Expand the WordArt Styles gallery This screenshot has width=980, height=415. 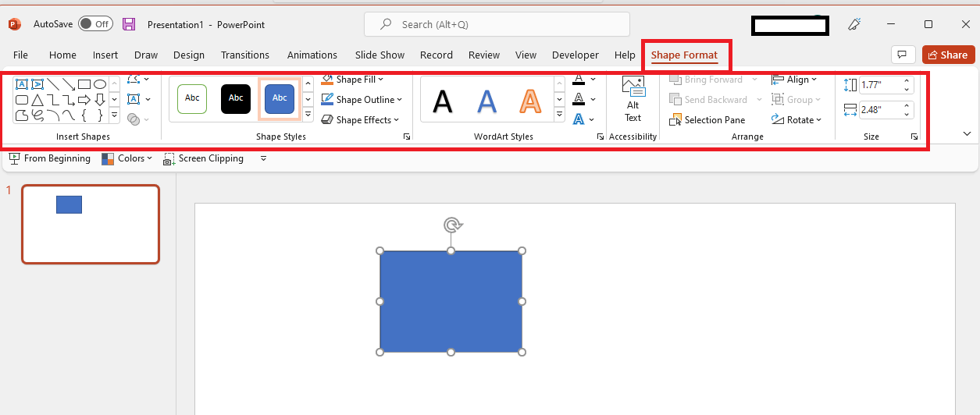[x=559, y=115]
